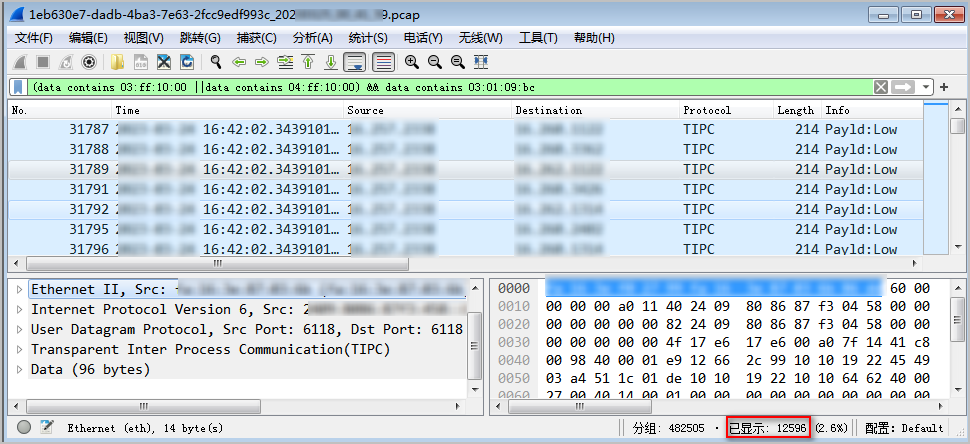Viewport: 970px width, 444px height.
Task: Zoom in the main window text
Action: 411,62
